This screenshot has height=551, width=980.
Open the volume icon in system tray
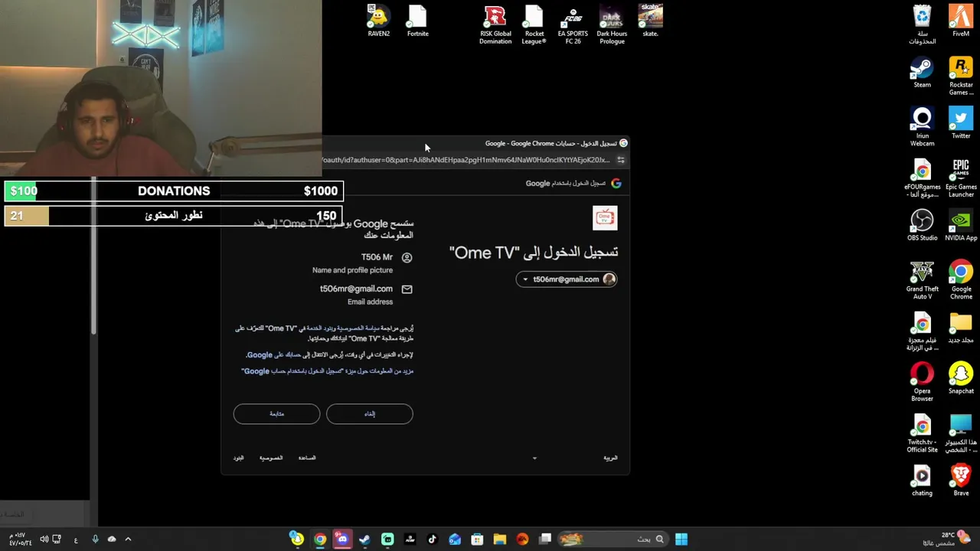point(44,540)
